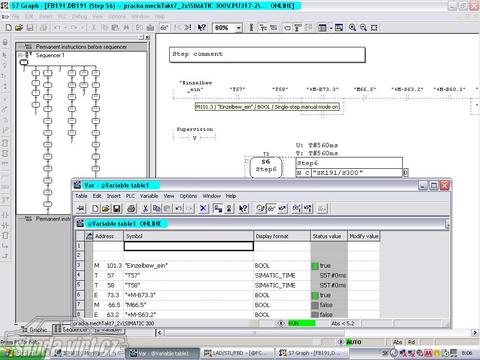Click the blue X delete icon in Var toolbar

pyautogui.click(x=203, y=209)
